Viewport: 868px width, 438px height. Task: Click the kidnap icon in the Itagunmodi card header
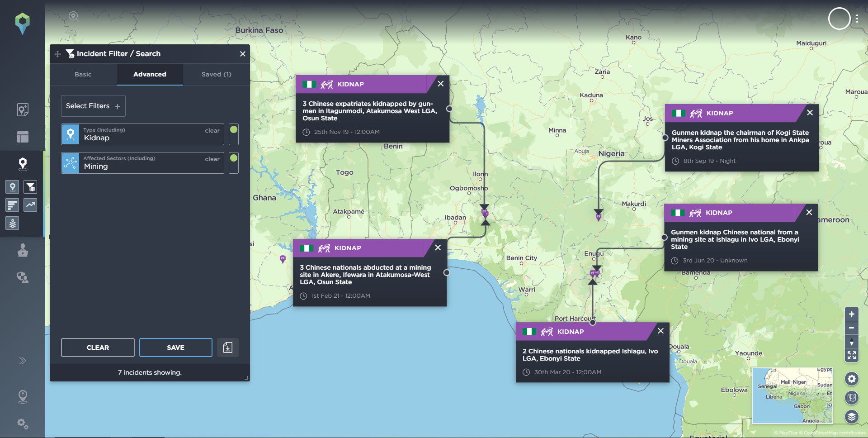(x=327, y=84)
